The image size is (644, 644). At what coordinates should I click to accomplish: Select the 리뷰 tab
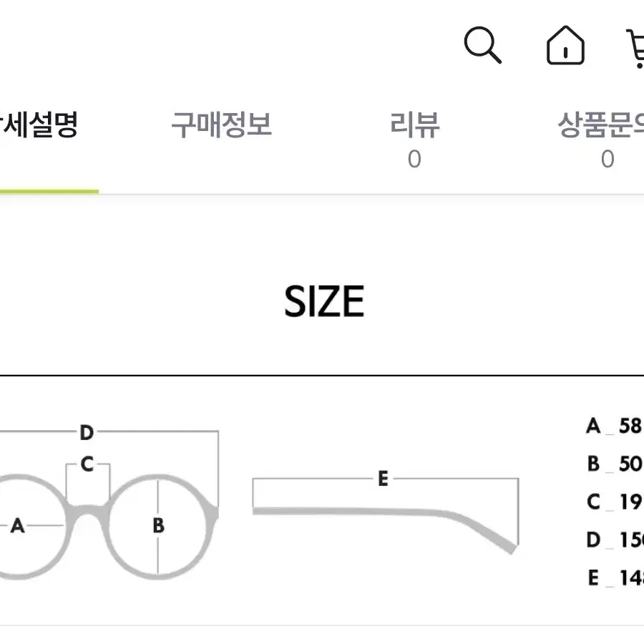click(415, 125)
